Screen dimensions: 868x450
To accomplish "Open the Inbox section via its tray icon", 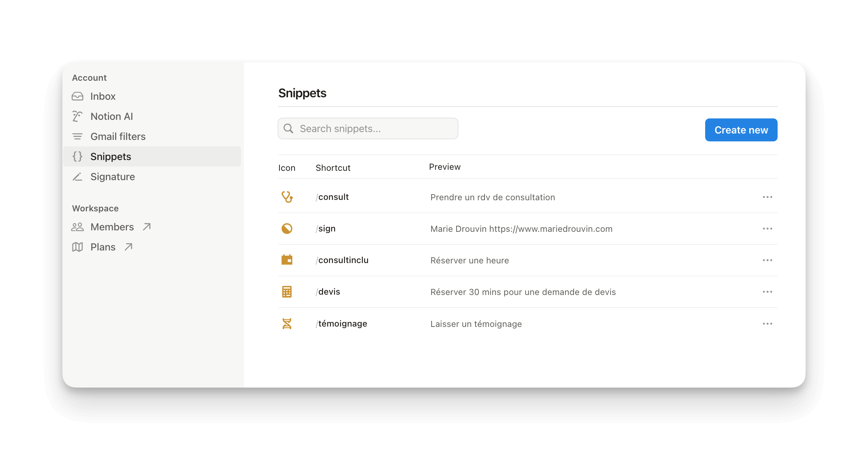I will [x=77, y=96].
